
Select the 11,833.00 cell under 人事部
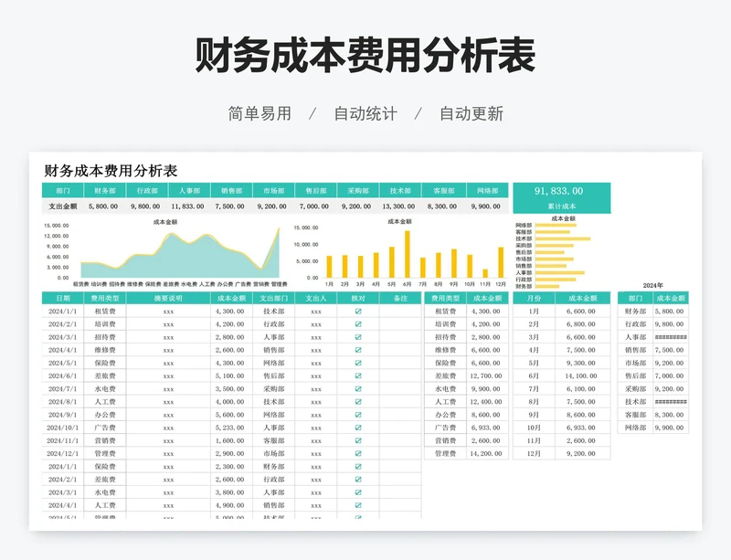[x=187, y=206]
